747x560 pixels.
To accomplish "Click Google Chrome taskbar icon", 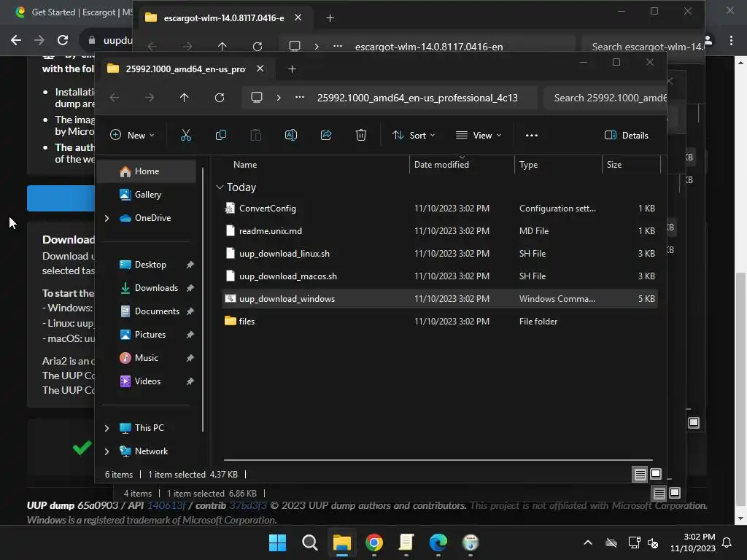I will [x=374, y=542].
